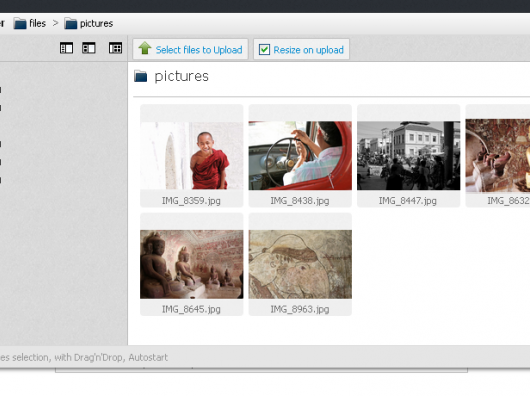Click the IMG_8359.jpg file name
The width and height of the screenshot is (530, 396).
191,201
